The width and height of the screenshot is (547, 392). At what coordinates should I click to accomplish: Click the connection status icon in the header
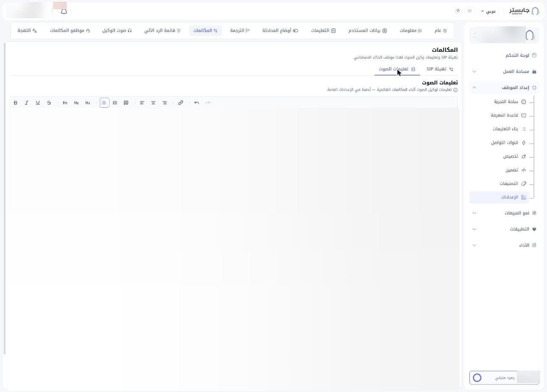click(470, 11)
